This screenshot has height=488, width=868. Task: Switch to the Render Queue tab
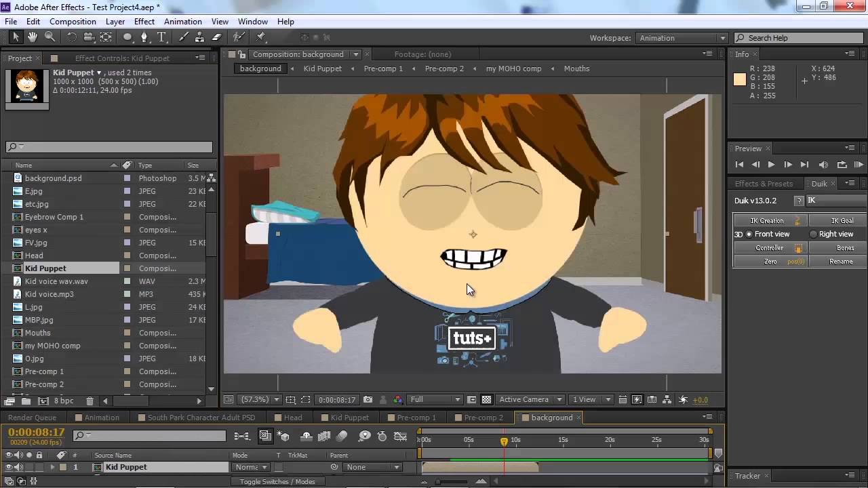(32, 418)
